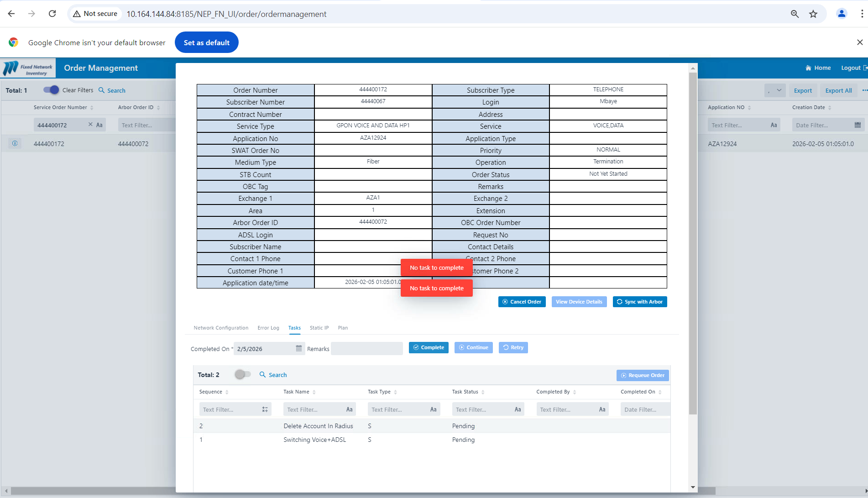Screen dimensions: 868x498
Task: Clear the Service Order Number filter text
Action: click(x=90, y=125)
